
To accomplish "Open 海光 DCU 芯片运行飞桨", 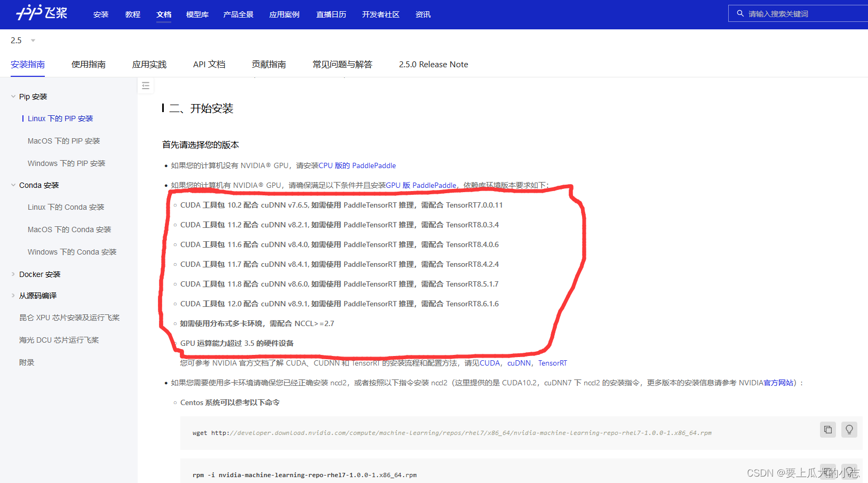I will (x=59, y=340).
